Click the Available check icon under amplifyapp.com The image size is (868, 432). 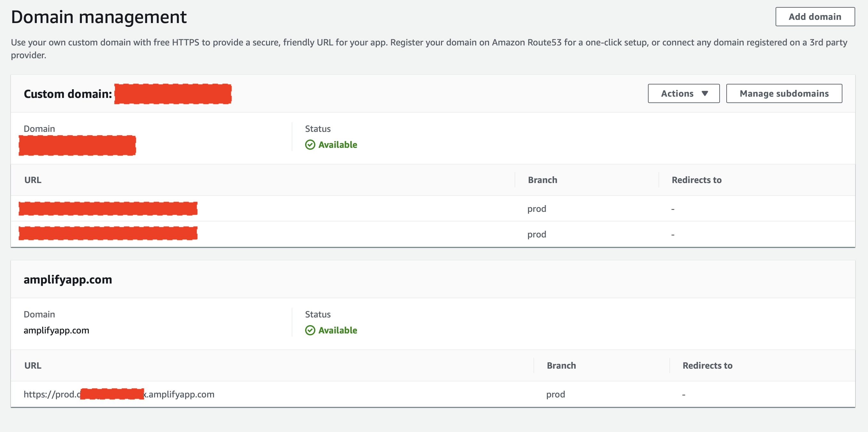(x=310, y=330)
